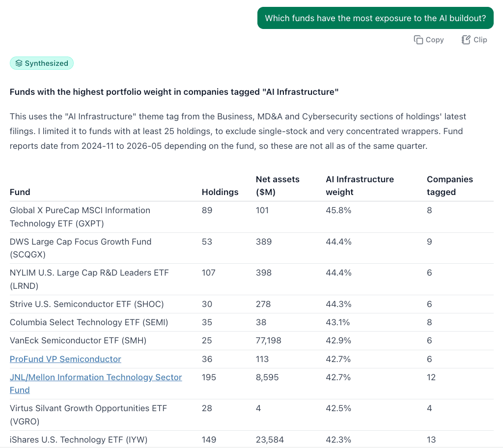Open the ProFund VP Semiconductor link
The width and height of the screenshot is (503, 448).
click(65, 359)
